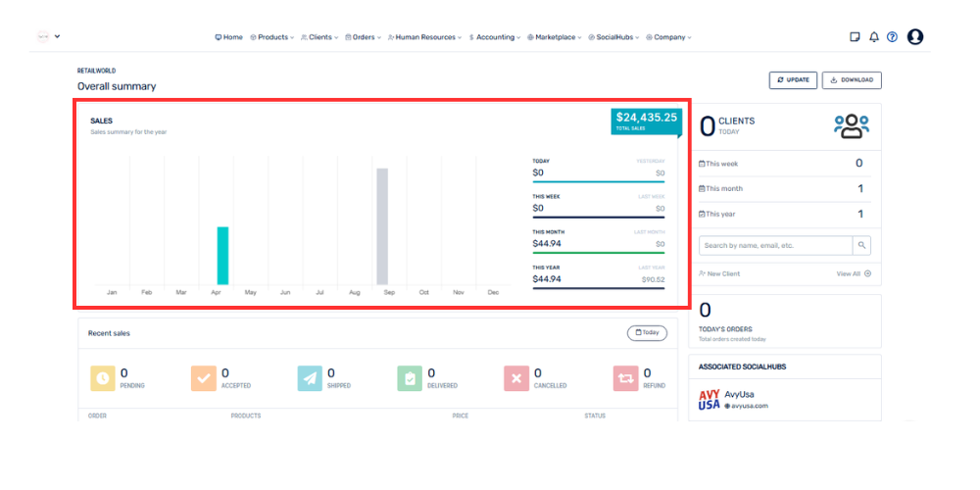Click the Shipped paper plane icon
Viewport: 980px width, 490px height.
click(310, 378)
